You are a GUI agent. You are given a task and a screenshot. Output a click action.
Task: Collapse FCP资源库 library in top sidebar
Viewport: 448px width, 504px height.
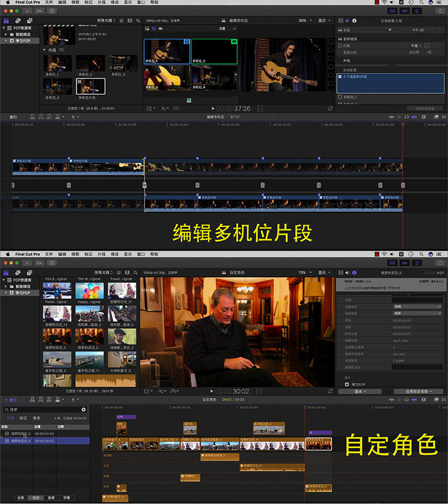[4, 28]
